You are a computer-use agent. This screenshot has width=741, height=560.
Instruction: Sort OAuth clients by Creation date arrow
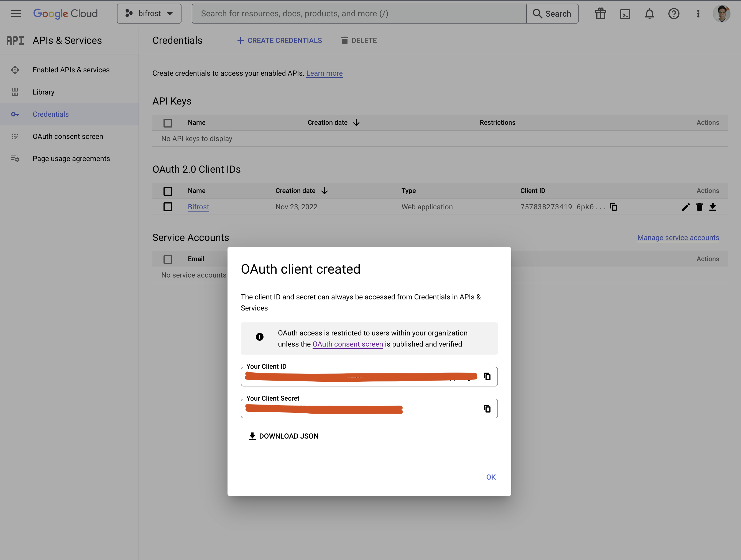point(324,191)
